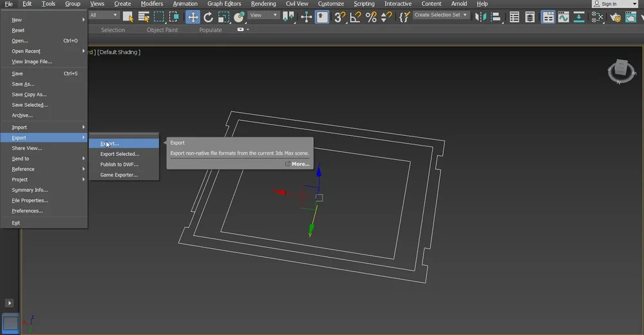Click the red X-axis gizmo arrow

(279, 191)
